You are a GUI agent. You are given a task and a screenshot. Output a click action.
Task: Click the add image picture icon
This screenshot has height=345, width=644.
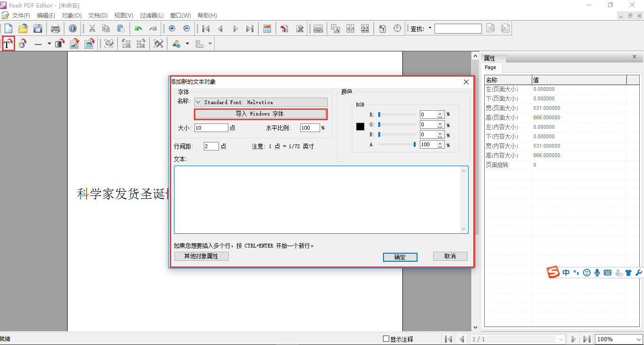pyautogui.click(x=89, y=44)
